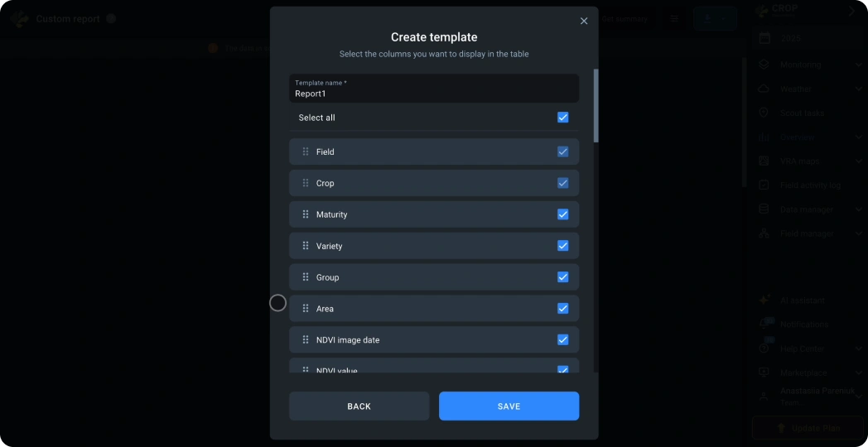Screen dimensions: 868x447
Task: Click the Template name input field
Action: point(434,89)
